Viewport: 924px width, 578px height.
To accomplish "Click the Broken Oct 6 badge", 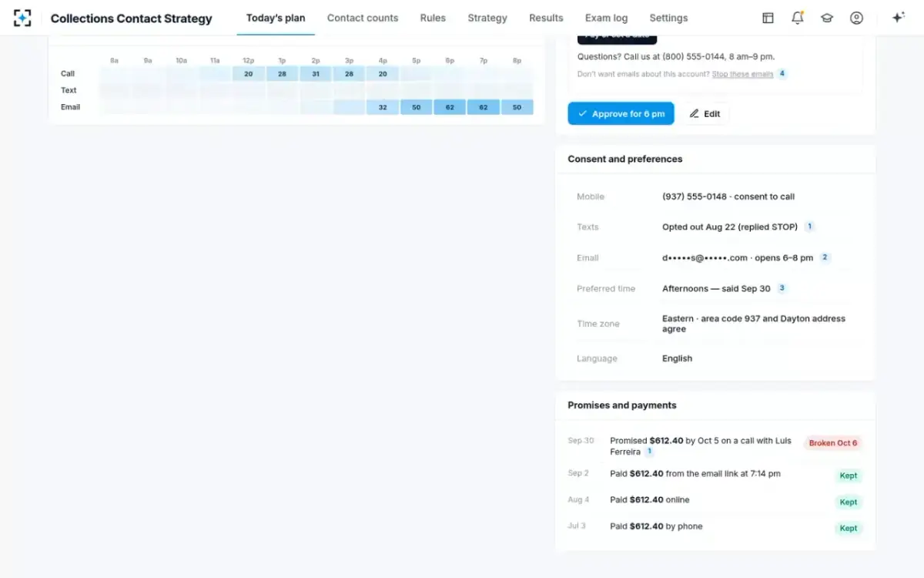I will click(x=833, y=443).
